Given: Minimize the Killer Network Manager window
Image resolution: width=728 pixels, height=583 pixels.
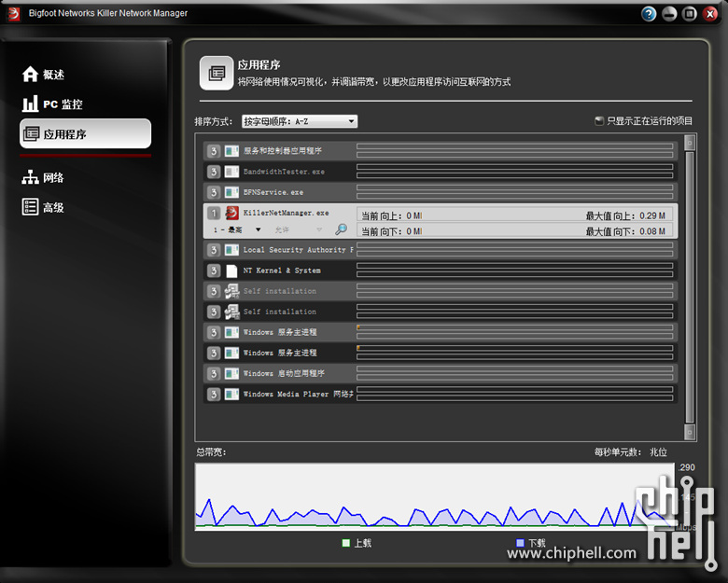Looking at the screenshot, I should point(669,14).
